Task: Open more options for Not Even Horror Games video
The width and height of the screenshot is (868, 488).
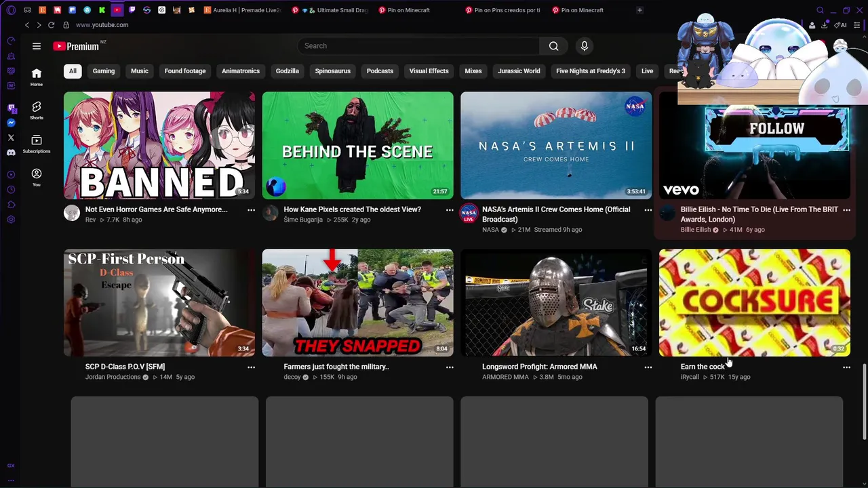Action: tap(251, 210)
